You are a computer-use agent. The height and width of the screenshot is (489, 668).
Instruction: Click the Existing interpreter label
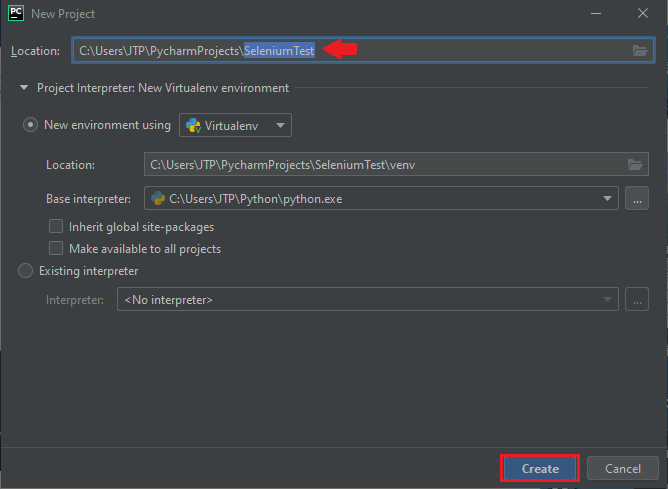[89, 271]
